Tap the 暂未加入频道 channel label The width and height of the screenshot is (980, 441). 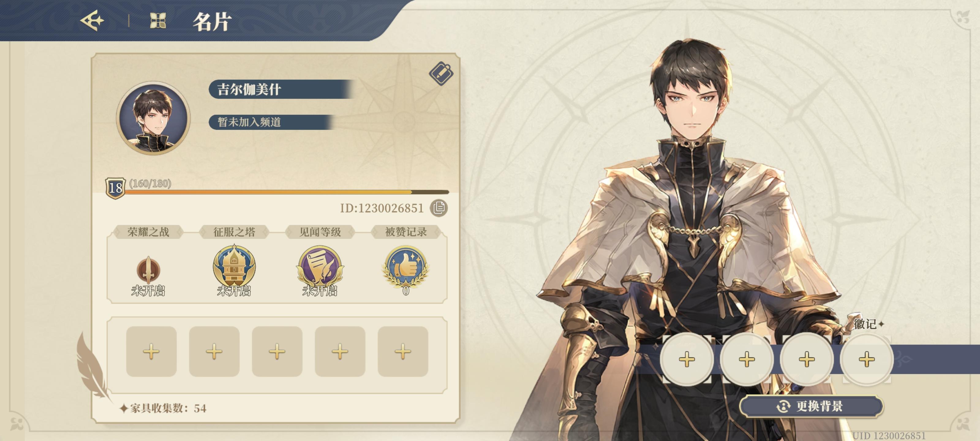(271, 122)
